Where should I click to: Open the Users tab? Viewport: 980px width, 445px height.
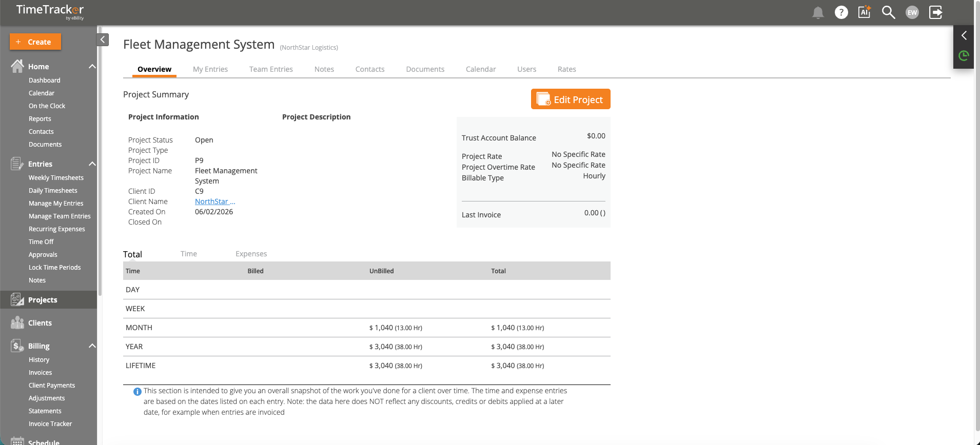click(527, 69)
